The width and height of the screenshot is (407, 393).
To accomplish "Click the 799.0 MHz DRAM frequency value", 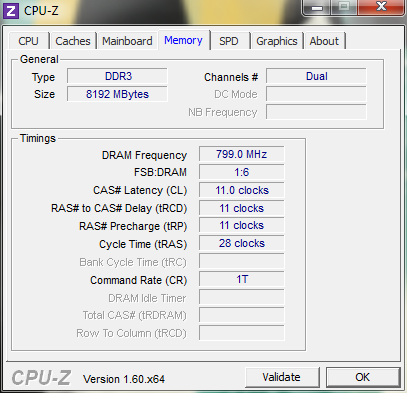I will (x=242, y=154).
